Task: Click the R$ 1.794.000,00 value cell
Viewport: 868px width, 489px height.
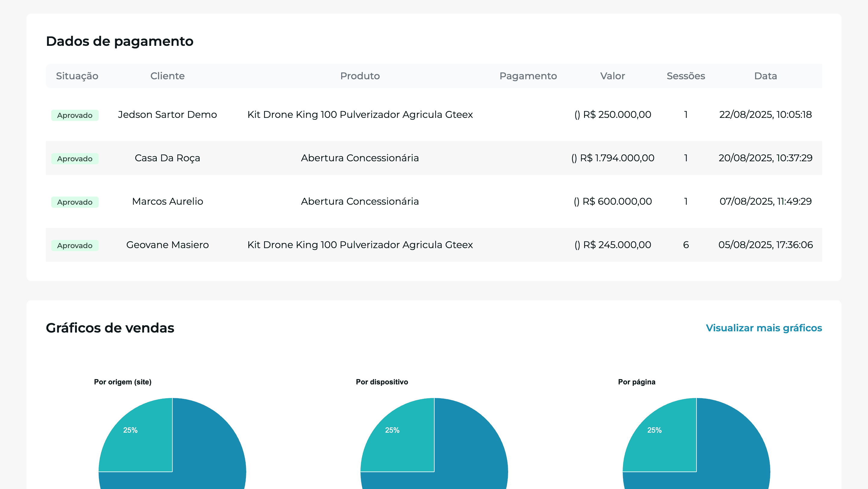Action: click(x=613, y=158)
